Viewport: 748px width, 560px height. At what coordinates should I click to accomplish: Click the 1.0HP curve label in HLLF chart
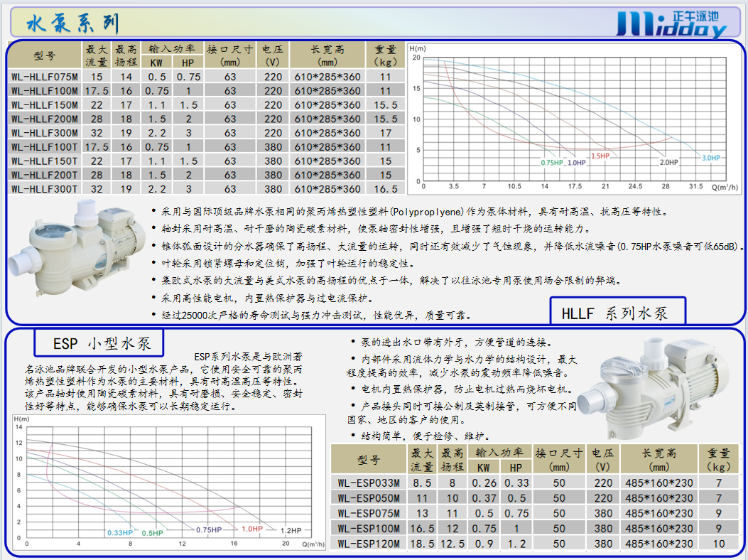tap(576, 163)
